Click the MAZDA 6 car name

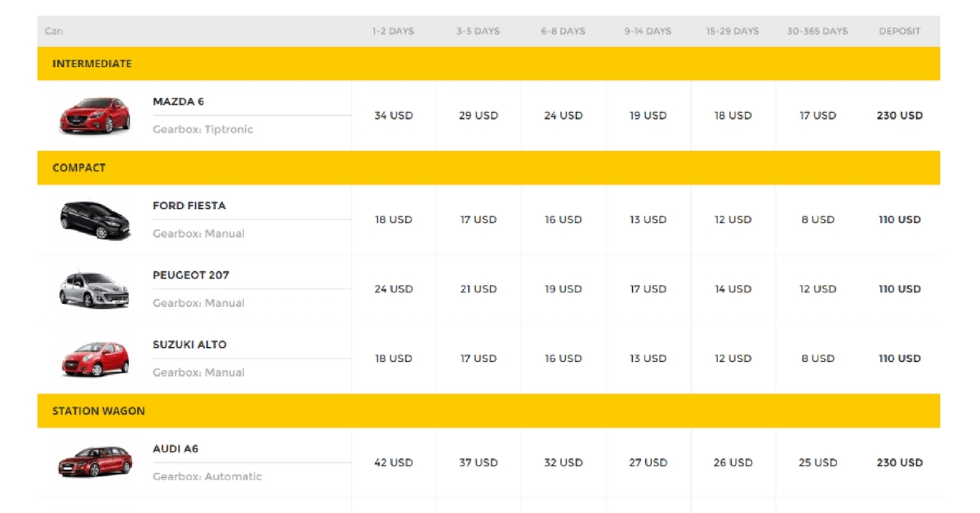(x=178, y=101)
